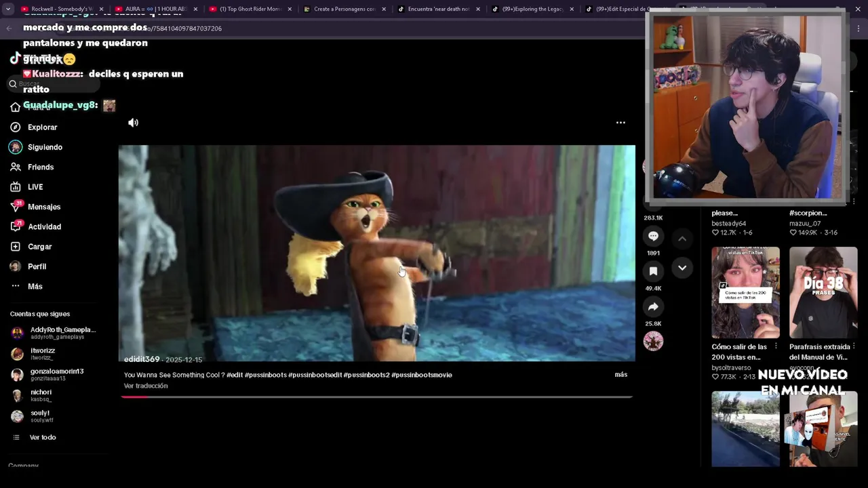This screenshot has height=488, width=868.
Task: Switch to Rockwell - Somebody's W browser tab
Action: 62,9
